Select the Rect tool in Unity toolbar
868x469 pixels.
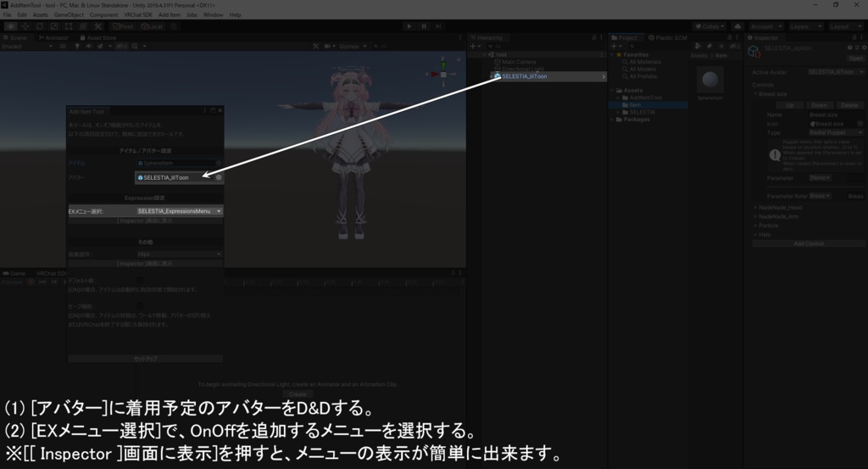(x=69, y=26)
